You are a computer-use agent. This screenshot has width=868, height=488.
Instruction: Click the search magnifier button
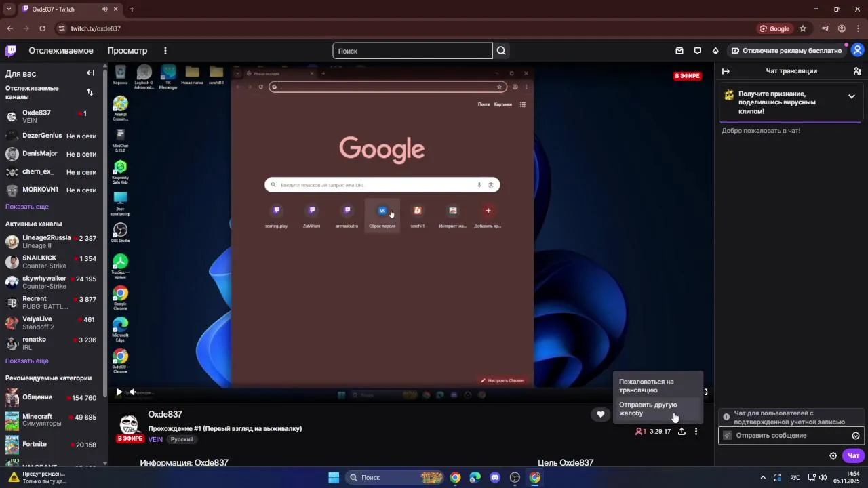[x=501, y=51]
